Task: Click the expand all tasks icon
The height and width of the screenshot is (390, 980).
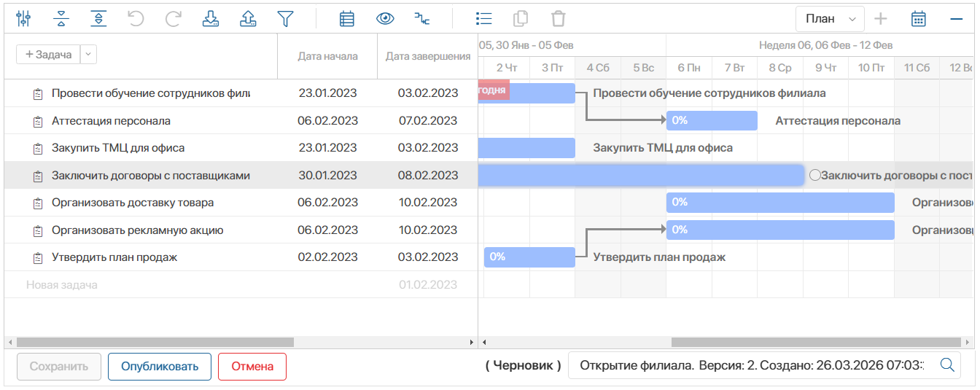Action: [x=98, y=18]
